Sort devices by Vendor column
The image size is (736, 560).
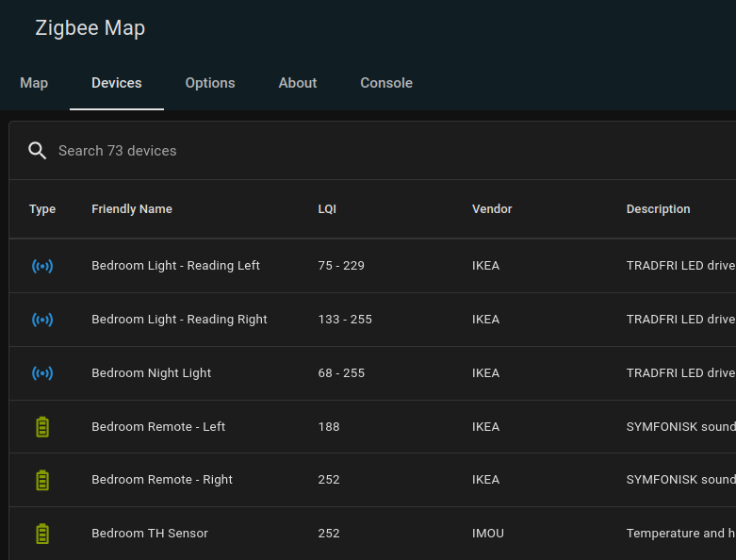[492, 209]
